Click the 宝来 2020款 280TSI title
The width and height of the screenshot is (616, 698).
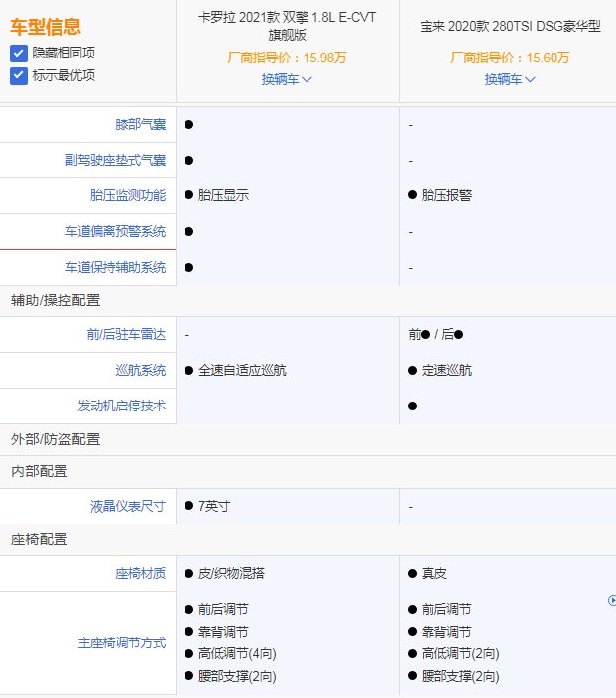point(510,26)
